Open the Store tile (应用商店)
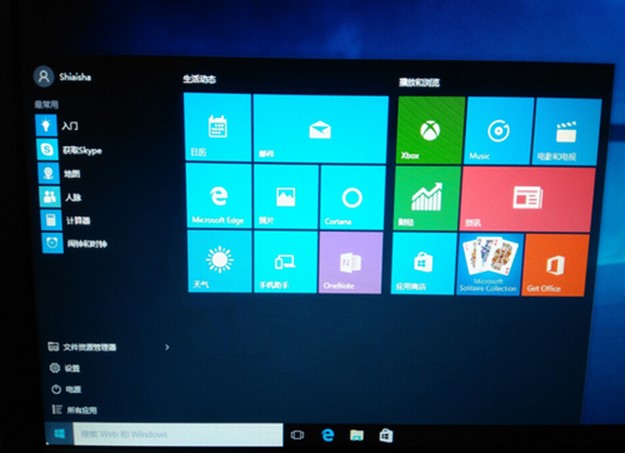Image resolution: width=625 pixels, height=453 pixels. 424,264
